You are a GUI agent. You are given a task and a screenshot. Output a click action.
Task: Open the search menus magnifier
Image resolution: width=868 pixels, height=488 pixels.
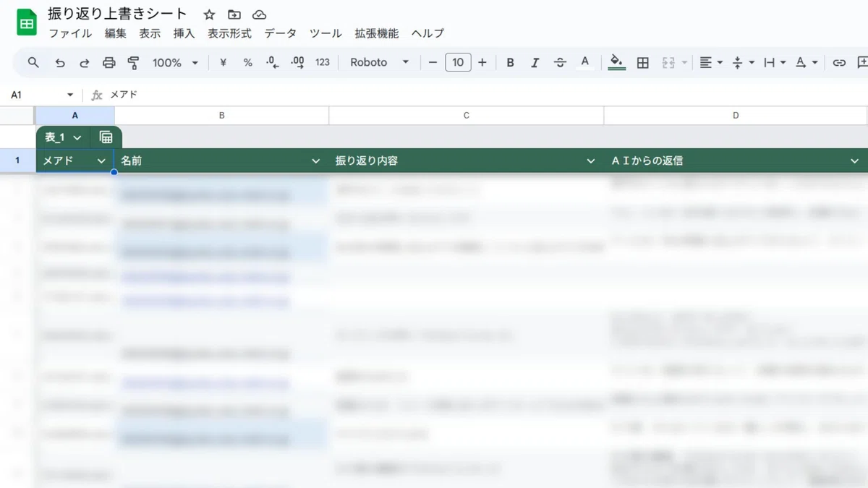tap(33, 63)
